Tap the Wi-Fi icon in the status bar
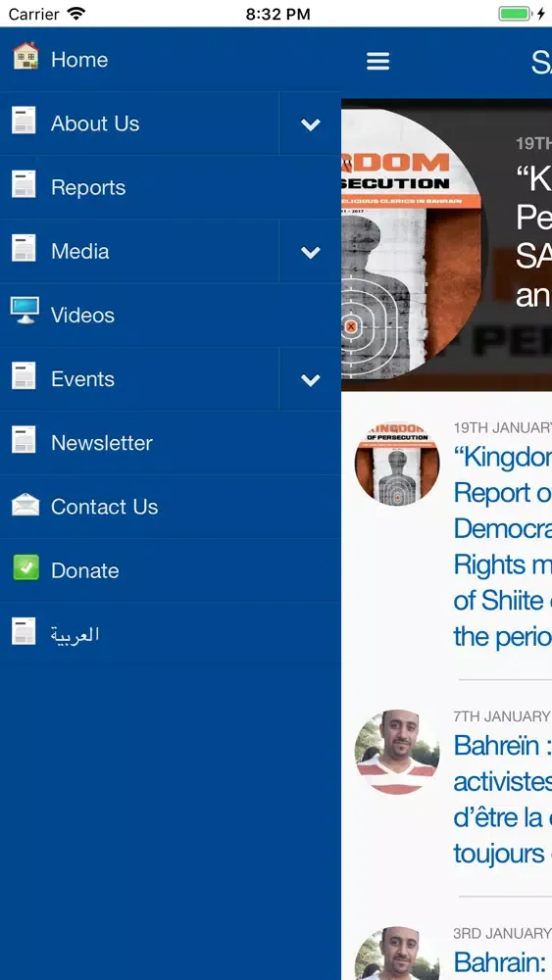Screen dimensions: 552x980 (76, 13)
